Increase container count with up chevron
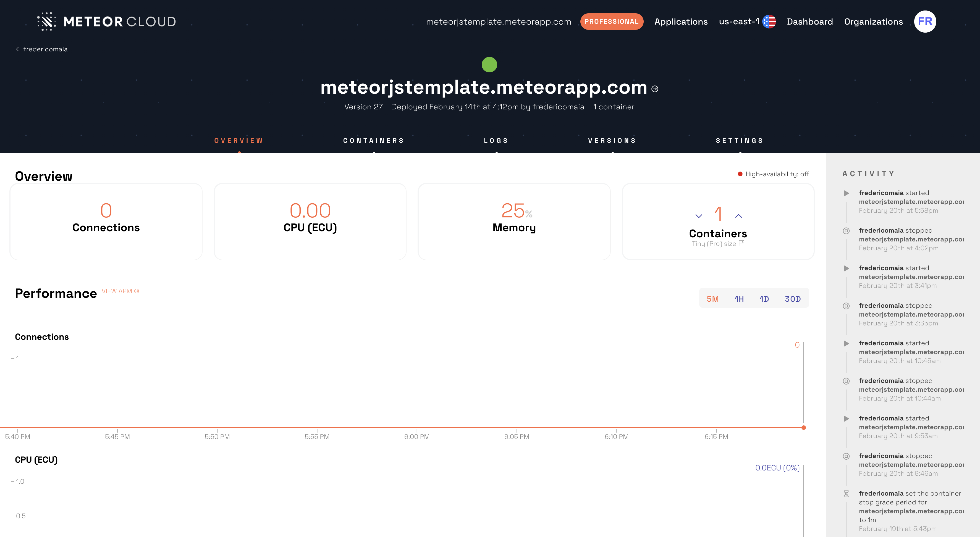 [x=738, y=216]
